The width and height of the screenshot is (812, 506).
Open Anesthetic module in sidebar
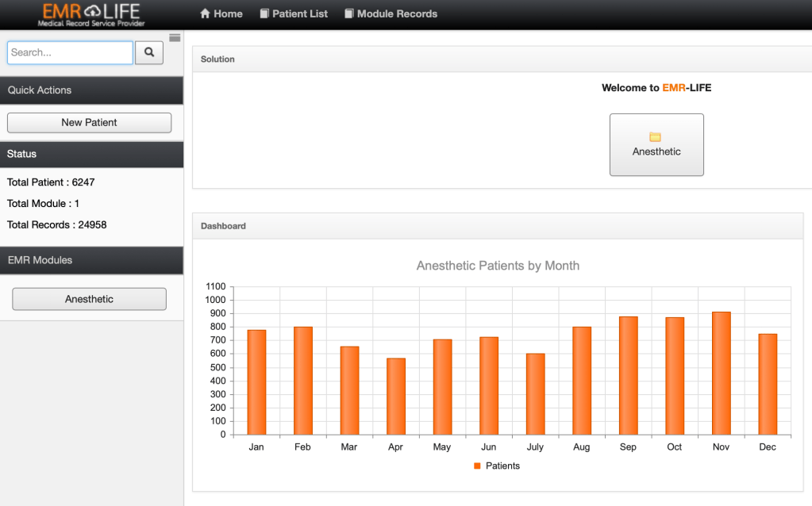(x=89, y=299)
